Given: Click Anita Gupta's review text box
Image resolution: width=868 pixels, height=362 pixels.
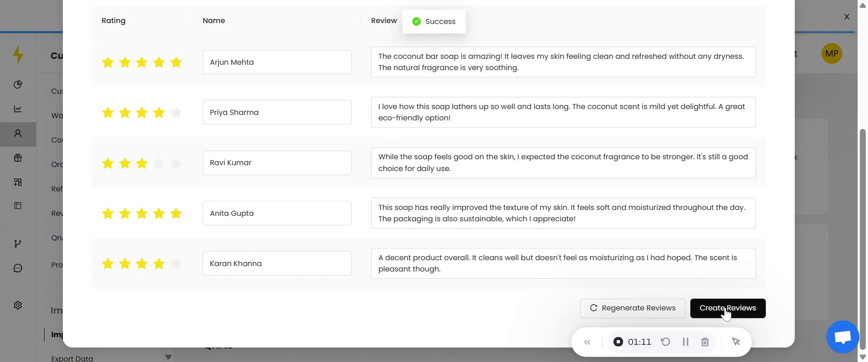Looking at the screenshot, I should (563, 213).
